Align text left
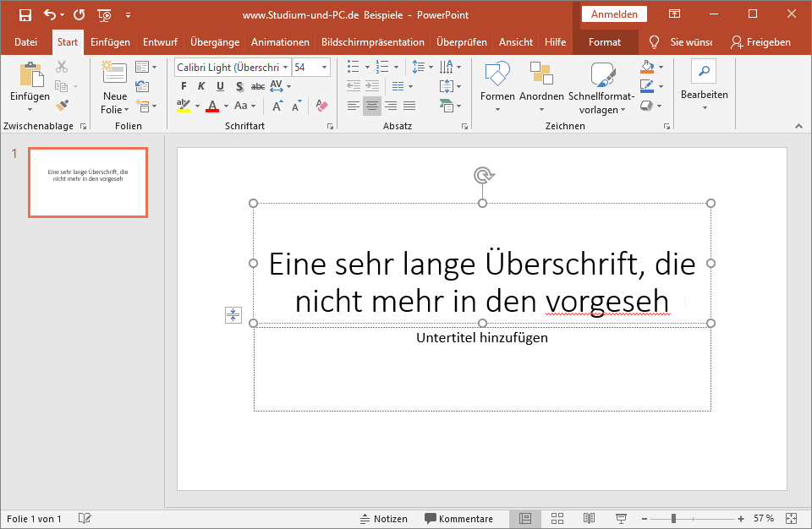The width and height of the screenshot is (812, 529). (x=354, y=106)
